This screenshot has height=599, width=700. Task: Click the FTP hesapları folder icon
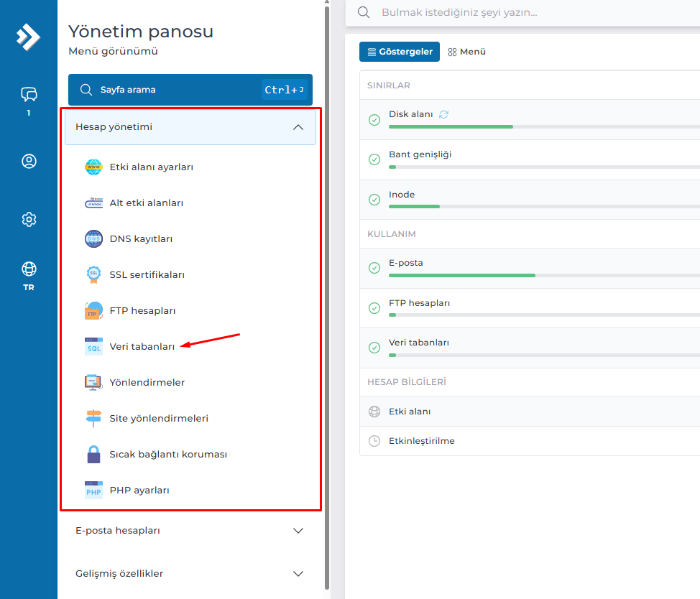(x=93, y=310)
